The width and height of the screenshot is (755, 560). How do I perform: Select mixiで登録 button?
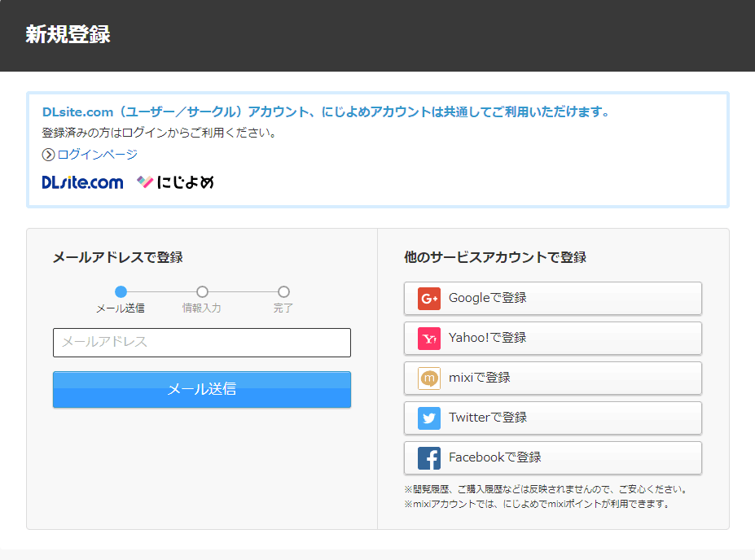click(552, 378)
